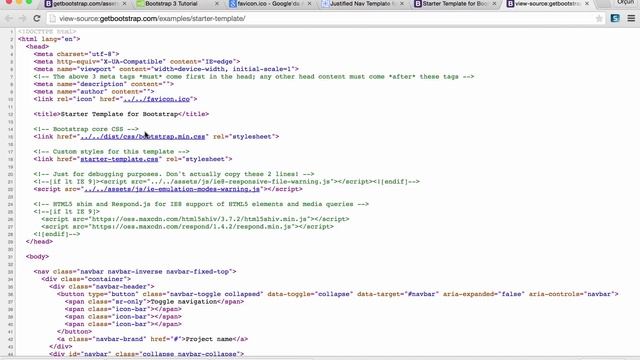Image resolution: width=640 pixels, height=360 pixels.
Task: Switch to the Justified Nav Template tab
Action: point(359,4)
